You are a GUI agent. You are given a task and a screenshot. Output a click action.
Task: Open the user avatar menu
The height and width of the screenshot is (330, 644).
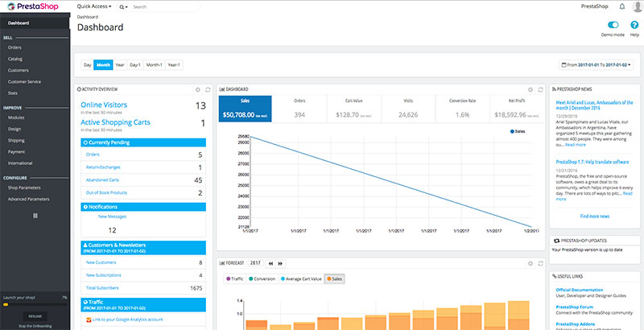[638, 6]
